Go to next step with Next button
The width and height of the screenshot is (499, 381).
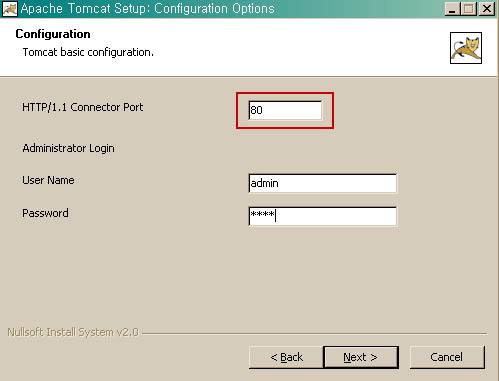[x=361, y=357]
